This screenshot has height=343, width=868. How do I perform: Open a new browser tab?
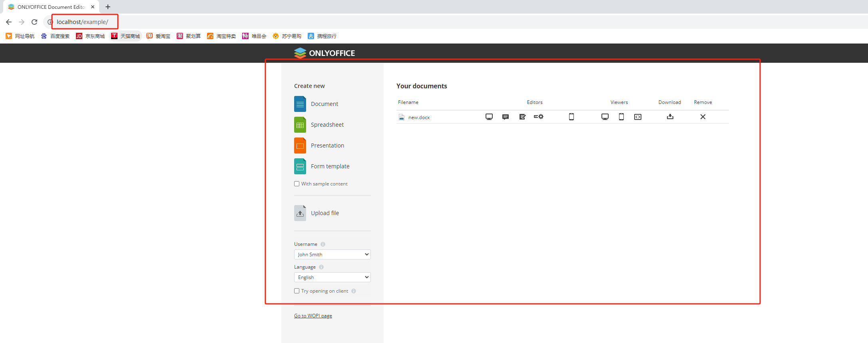point(108,7)
